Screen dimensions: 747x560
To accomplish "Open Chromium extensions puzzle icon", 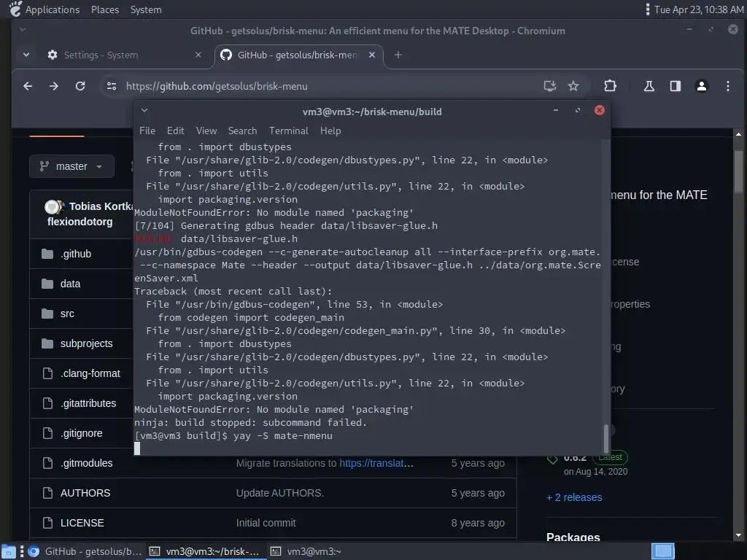I will point(610,86).
